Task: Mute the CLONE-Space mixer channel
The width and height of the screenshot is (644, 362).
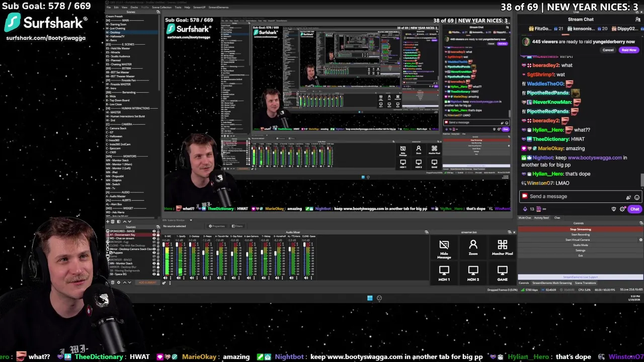Action: [306, 278]
